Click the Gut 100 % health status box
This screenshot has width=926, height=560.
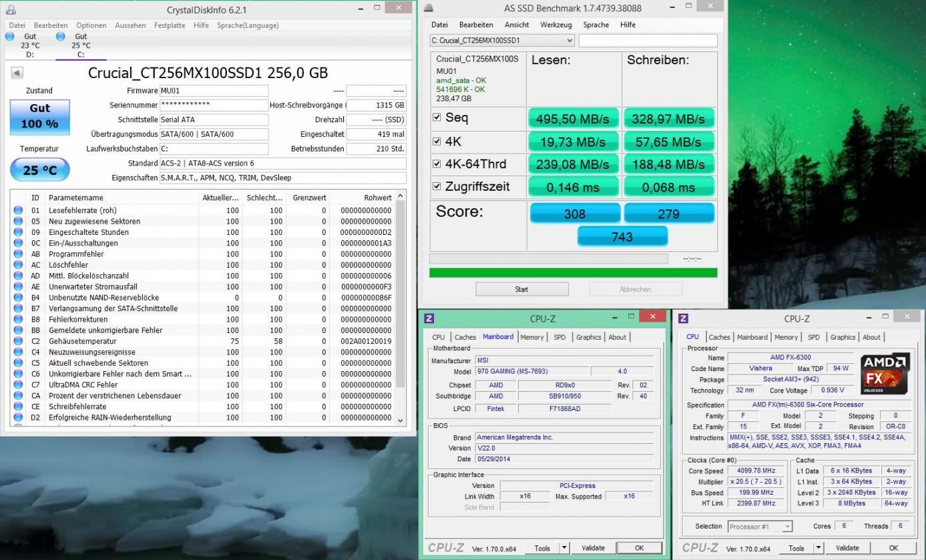pyautogui.click(x=39, y=116)
